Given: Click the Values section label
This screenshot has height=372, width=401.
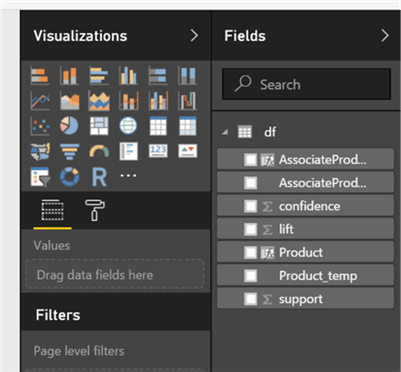Looking at the screenshot, I should tap(52, 246).
